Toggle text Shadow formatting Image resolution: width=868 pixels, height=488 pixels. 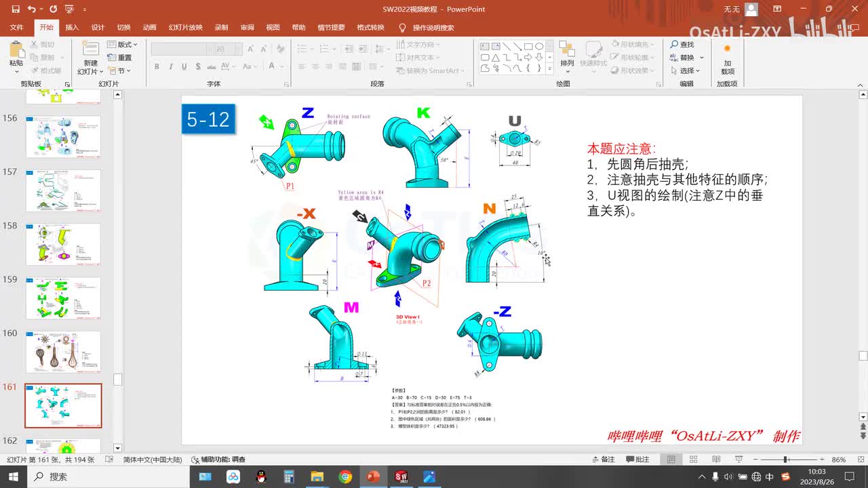pos(197,66)
